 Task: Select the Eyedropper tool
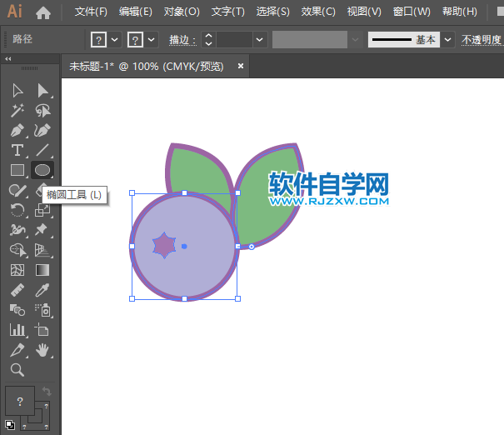pyautogui.click(x=42, y=290)
